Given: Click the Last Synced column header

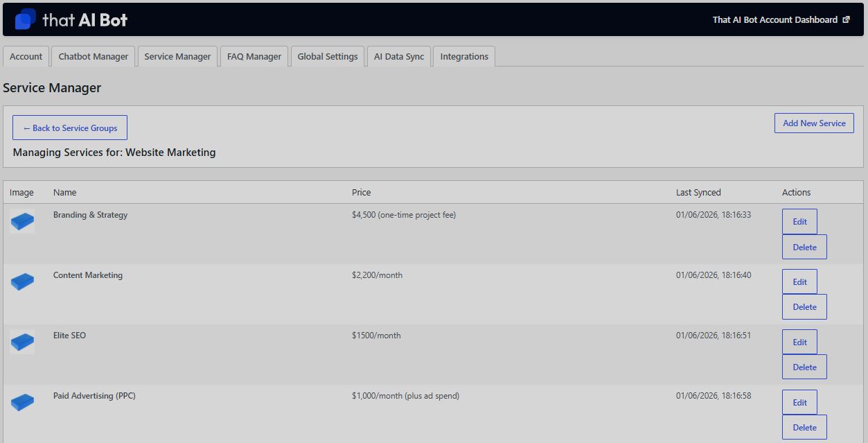Looking at the screenshot, I should point(698,192).
